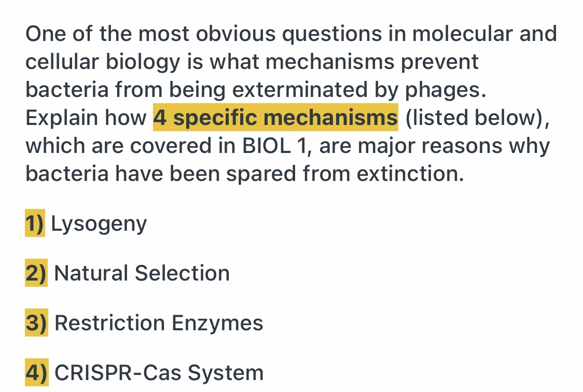Click the word "cellular" starting the second line
This screenshot has width=583, height=392.
[x=62, y=62]
